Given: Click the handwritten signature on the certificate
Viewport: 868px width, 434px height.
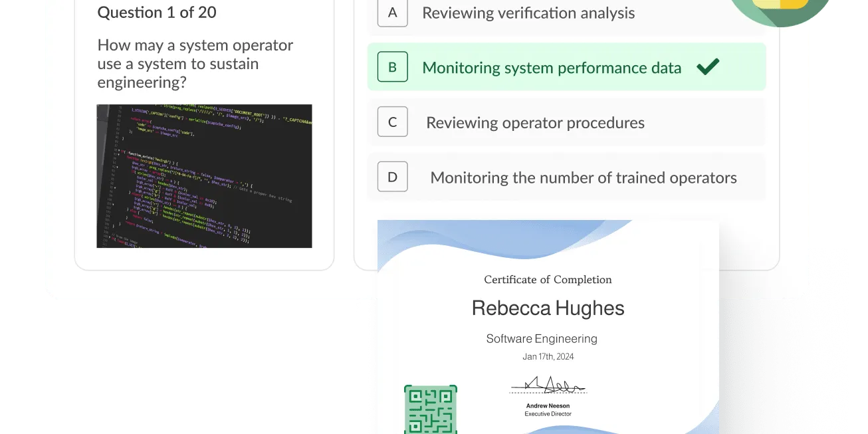Looking at the screenshot, I should click(548, 385).
